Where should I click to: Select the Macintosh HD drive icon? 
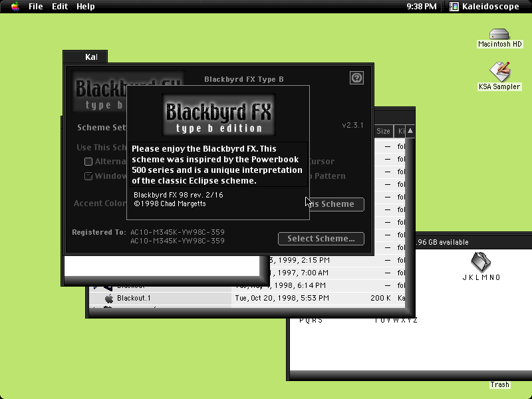[x=499, y=34]
